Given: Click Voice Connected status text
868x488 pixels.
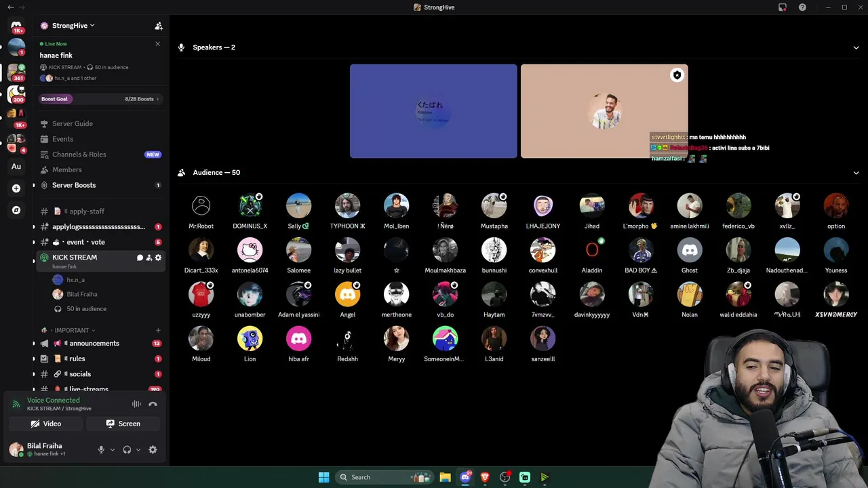Looking at the screenshot, I should (54, 401).
